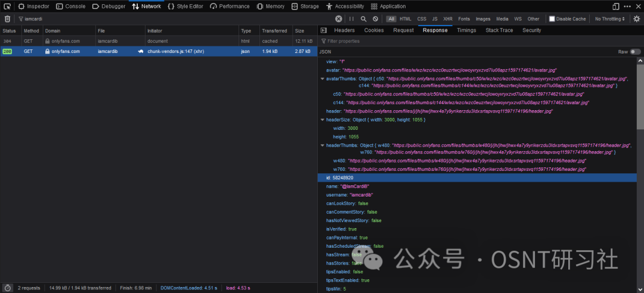Enable the Disable Cache checkbox
The width and height of the screenshot is (644, 293).
[552, 19]
